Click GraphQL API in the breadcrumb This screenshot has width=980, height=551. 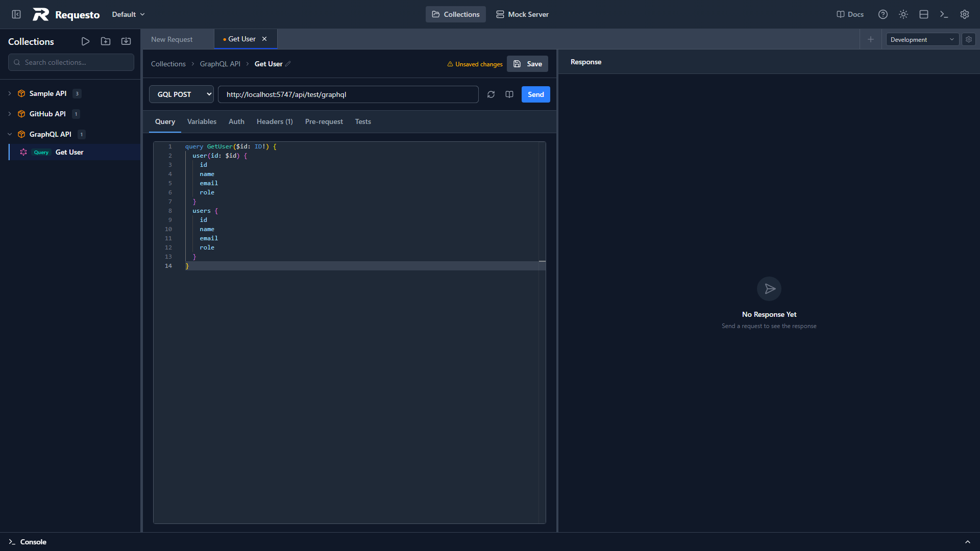[x=220, y=64]
